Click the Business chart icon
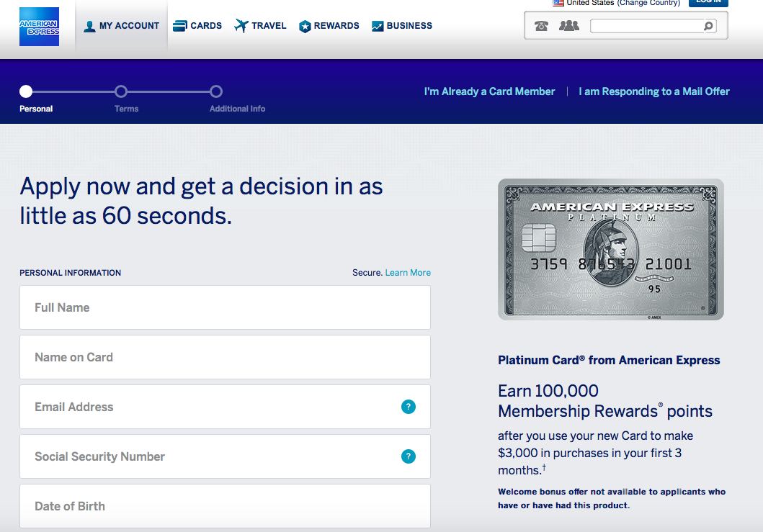 pyautogui.click(x=378, y=26)
